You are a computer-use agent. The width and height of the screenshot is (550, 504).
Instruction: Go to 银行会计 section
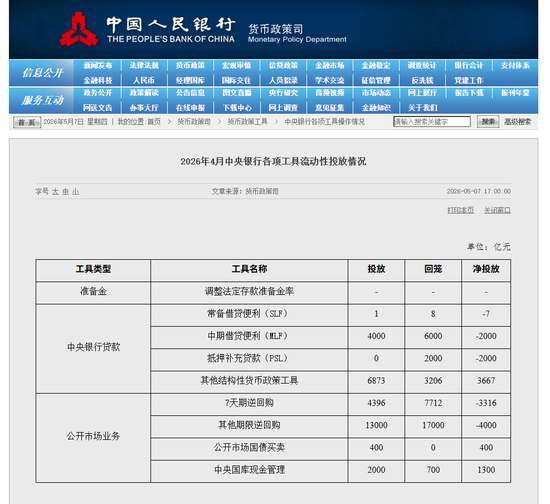[469, 66]
